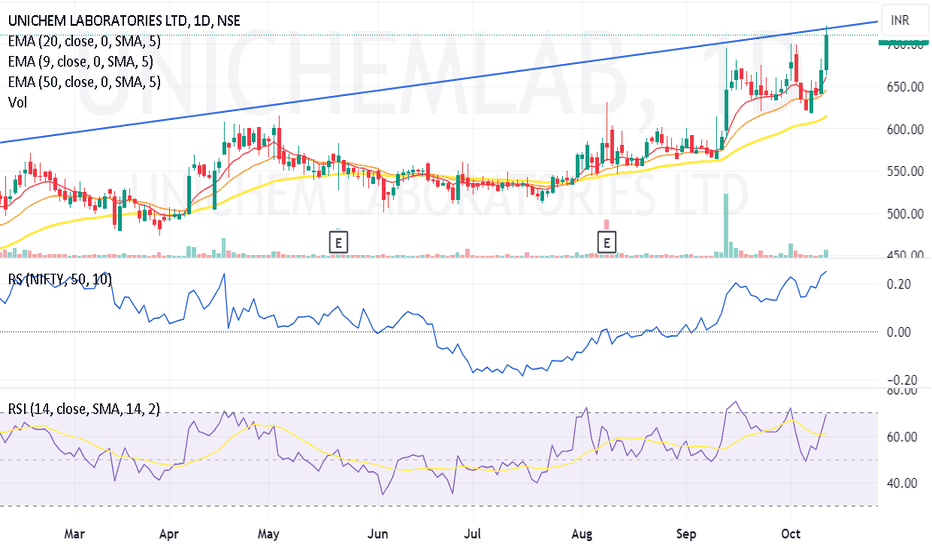Screen dimensions: 932x550
Task: Click the Oct label on time axis
Action: point(791,534)
